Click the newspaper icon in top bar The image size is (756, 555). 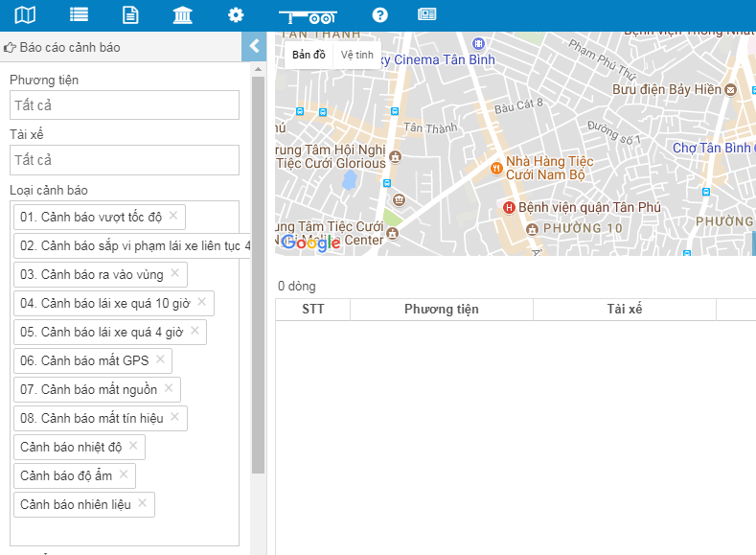[x=426, y=14]
